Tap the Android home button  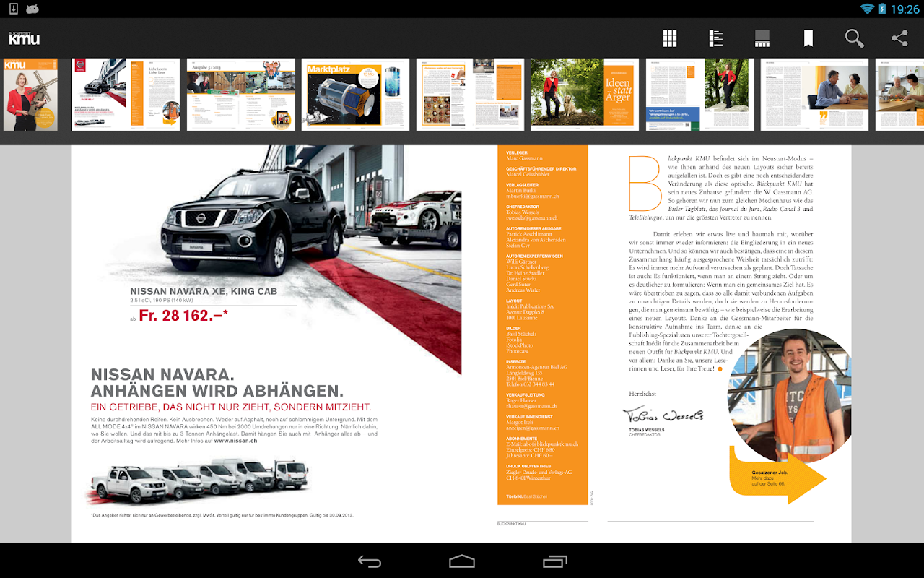[x=462, y=561]
